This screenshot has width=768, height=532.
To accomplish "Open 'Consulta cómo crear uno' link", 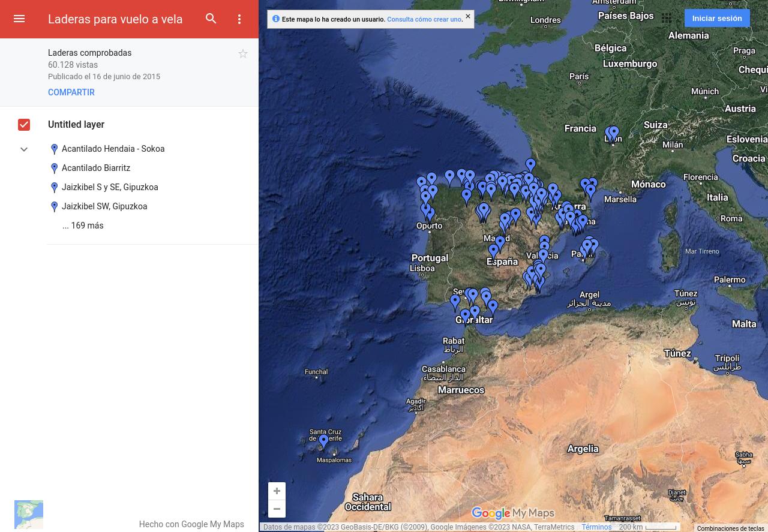I will [424, 19].
